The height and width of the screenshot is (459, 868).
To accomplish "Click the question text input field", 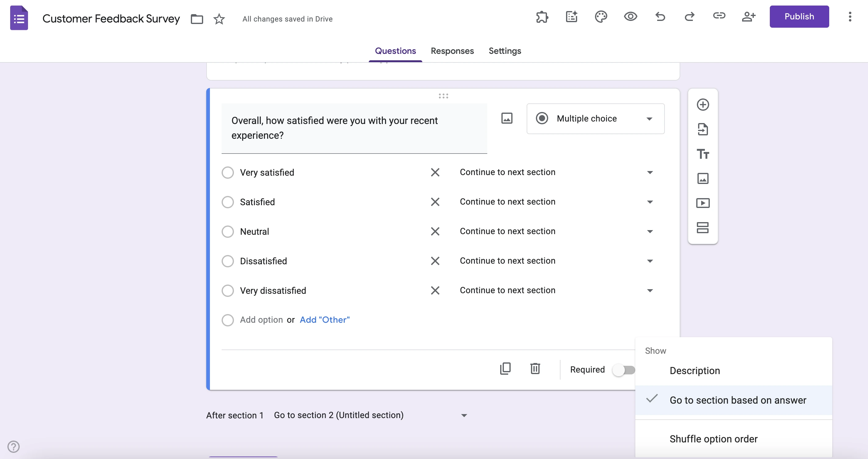I will pos(354,128).
